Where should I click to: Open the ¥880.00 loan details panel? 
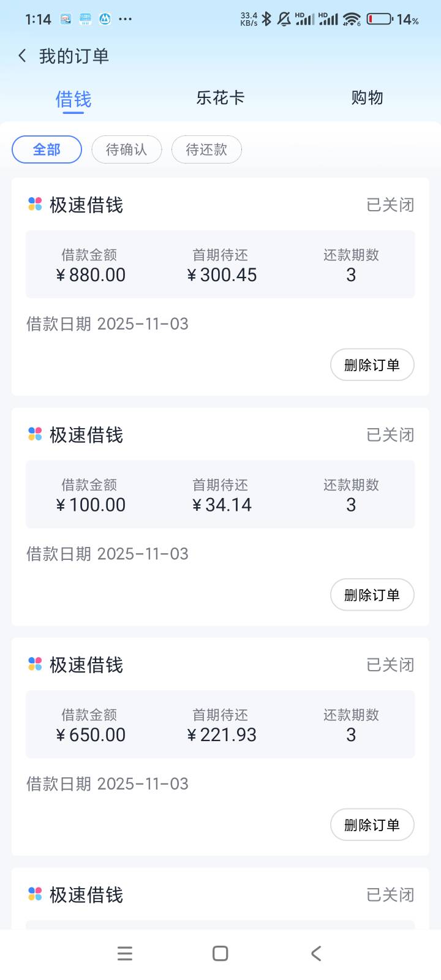[221, 265]
